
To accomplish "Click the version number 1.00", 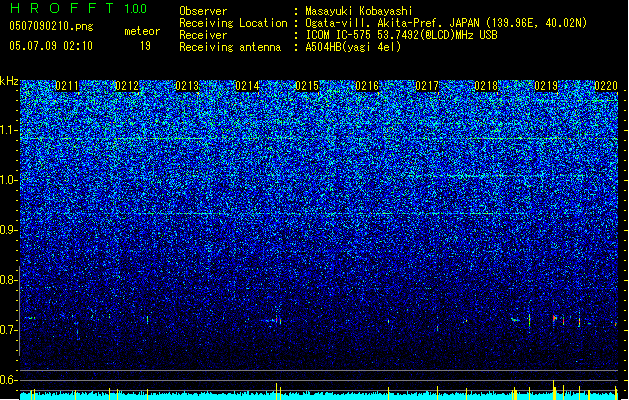I will (136, 8).
